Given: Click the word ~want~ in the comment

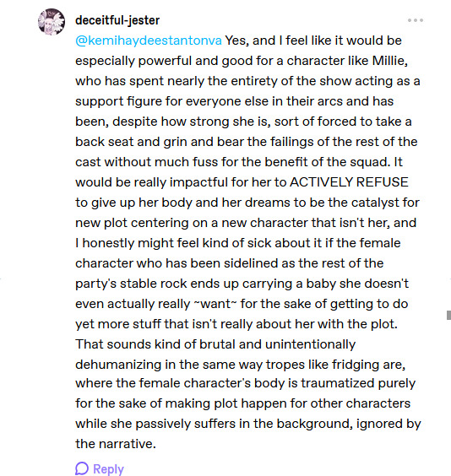Looking at the screenshot, I should (x=215, y=304).
